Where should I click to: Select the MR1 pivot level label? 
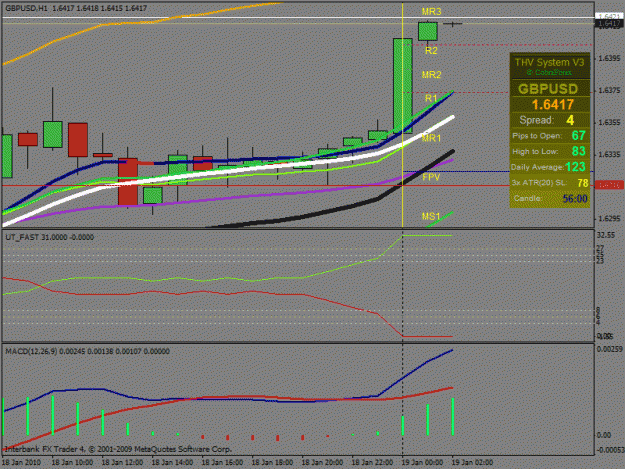[x=431, y=138]
